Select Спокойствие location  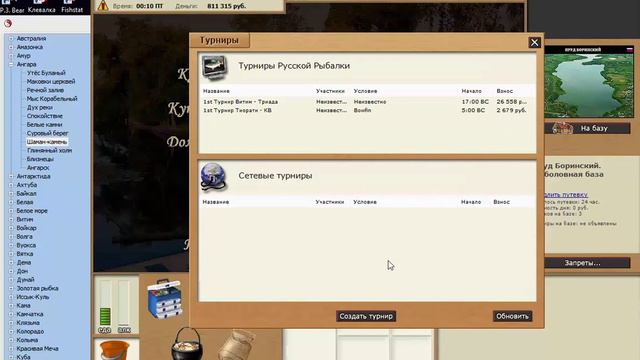pos(44,116)
